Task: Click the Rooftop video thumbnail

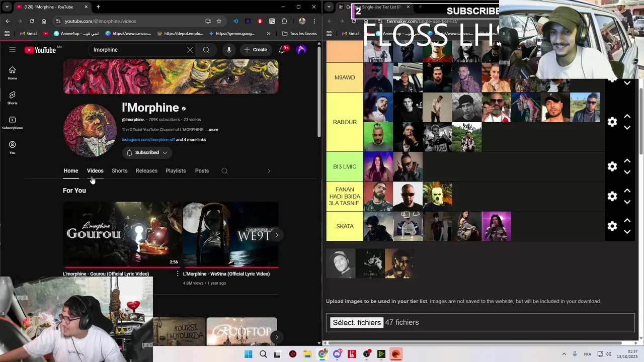Action: (x=242, y=331)
